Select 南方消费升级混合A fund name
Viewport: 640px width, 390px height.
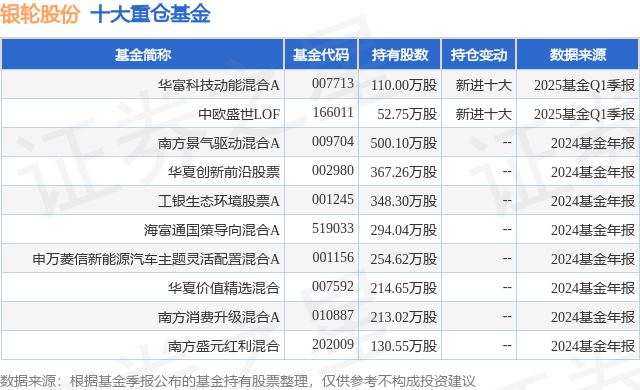(219, 317)
